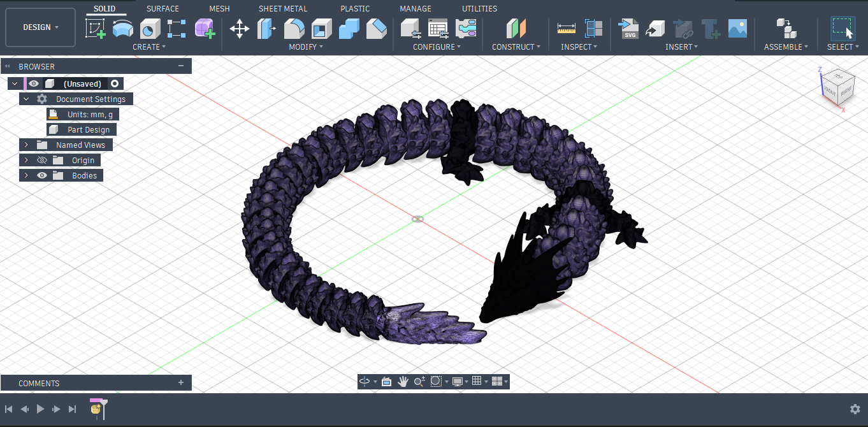The width and height of the screenshot is (868, 427).
Task: Expand the Named Views folder
Action: pos(26,145)
